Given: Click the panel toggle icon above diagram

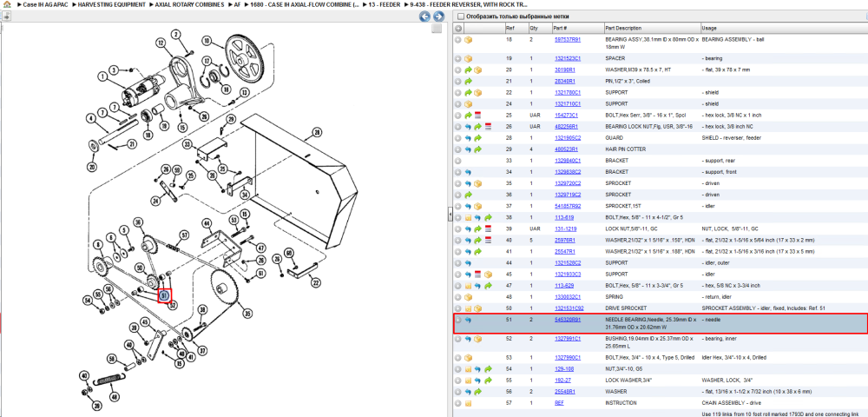Looking at the screenshot, I should [x=6, y=16].
